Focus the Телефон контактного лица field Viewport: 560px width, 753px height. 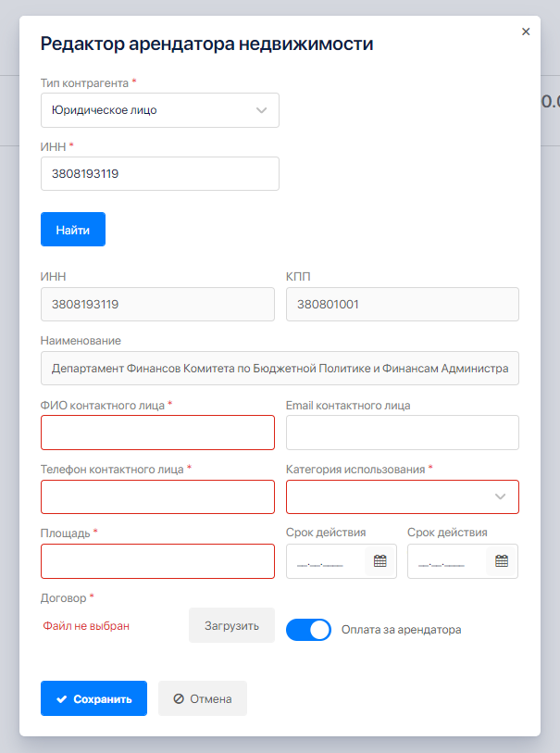[x=158, y=496]
